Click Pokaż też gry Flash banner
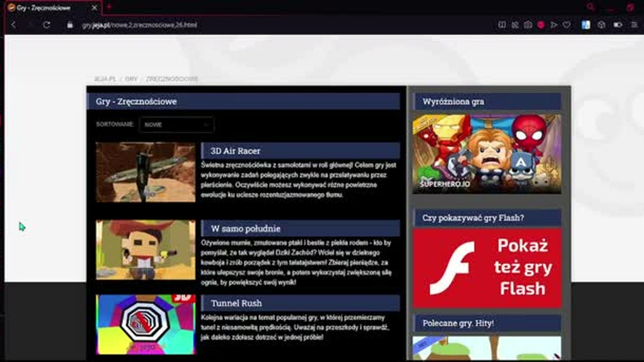This screenshot has height=362, width=644. click(487, 268)
